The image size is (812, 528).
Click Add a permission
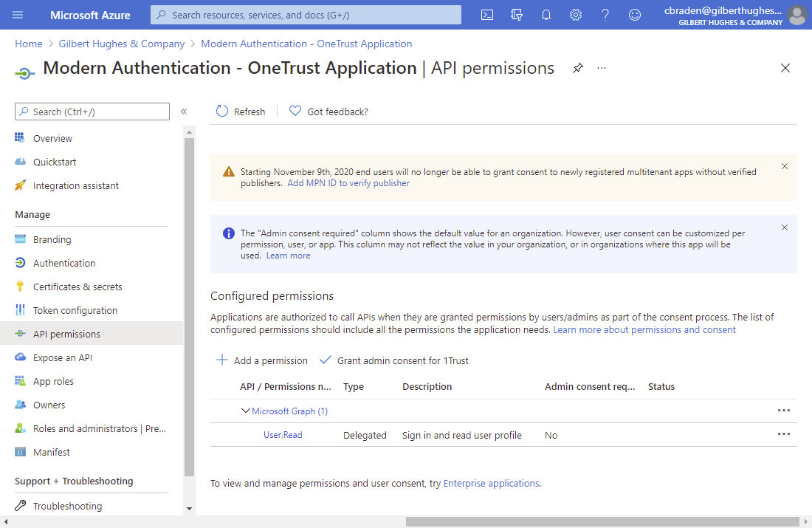[x=261, y=360]
